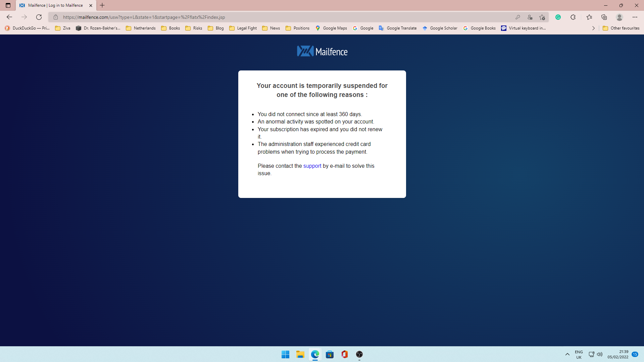The height and width of the screenshot is (362, 644).
Task: Expand the hidden bookmarks chevron
Action: pos(593,28)
